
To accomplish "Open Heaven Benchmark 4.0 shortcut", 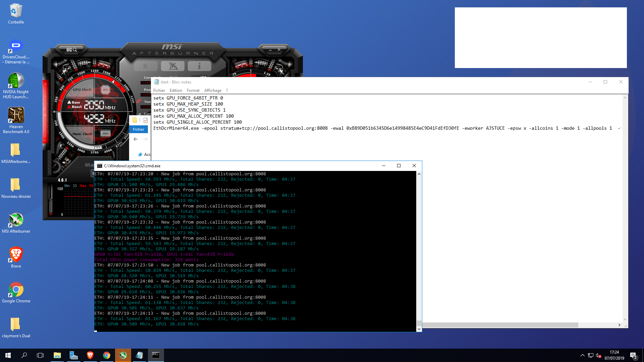I will coord(16,121).
